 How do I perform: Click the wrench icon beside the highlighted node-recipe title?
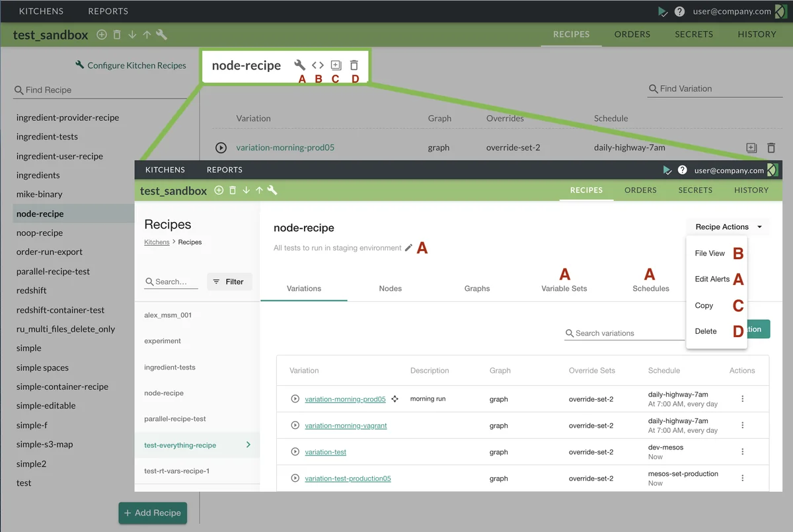tap(299, 65)
